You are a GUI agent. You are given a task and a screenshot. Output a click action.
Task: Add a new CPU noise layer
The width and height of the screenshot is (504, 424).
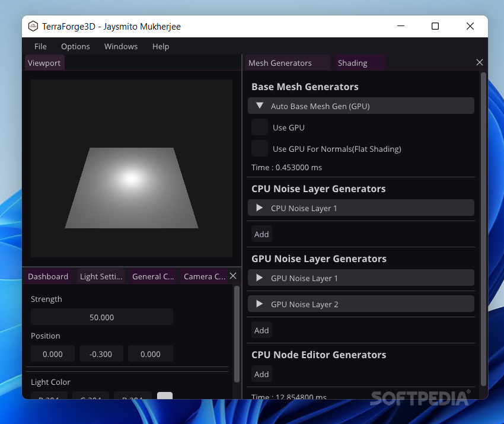tap(261, 234)
